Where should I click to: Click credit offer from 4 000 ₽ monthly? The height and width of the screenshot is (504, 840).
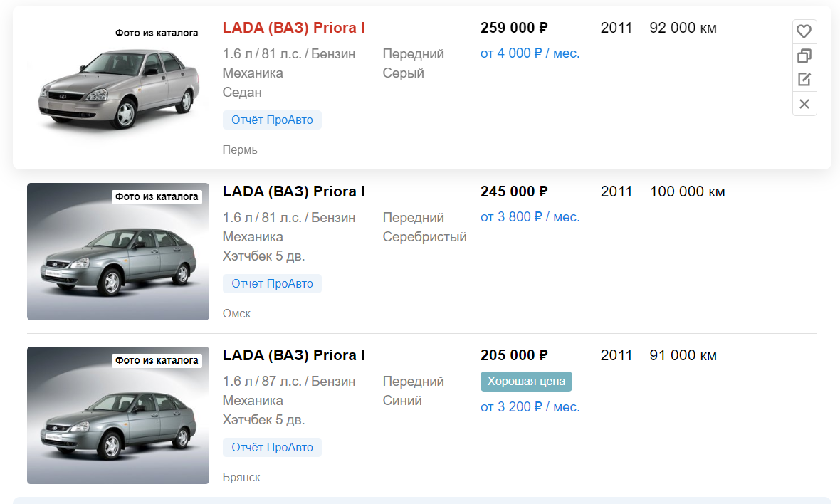[x=530, y=53]
